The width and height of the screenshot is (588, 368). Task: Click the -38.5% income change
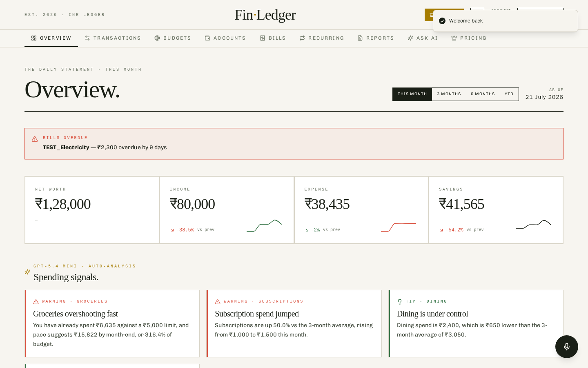point(185,230)
